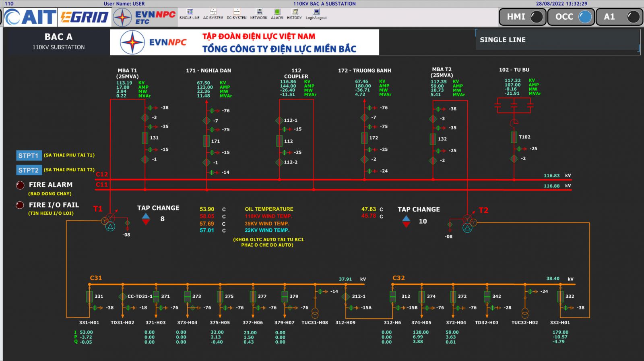Select the T102 breaker symbol
This screenshot has width=644, height=361.
point(514,137)
